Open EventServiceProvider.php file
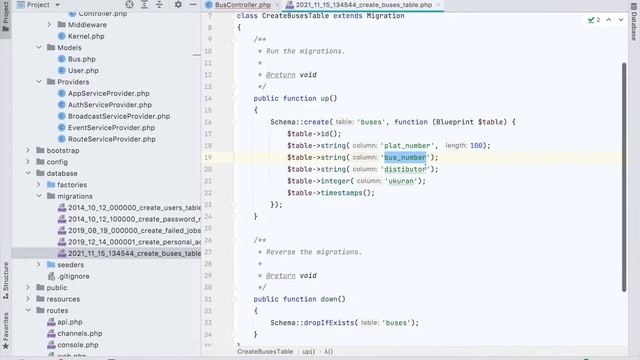Screen dimensions: 640x360 coord(111,127)
